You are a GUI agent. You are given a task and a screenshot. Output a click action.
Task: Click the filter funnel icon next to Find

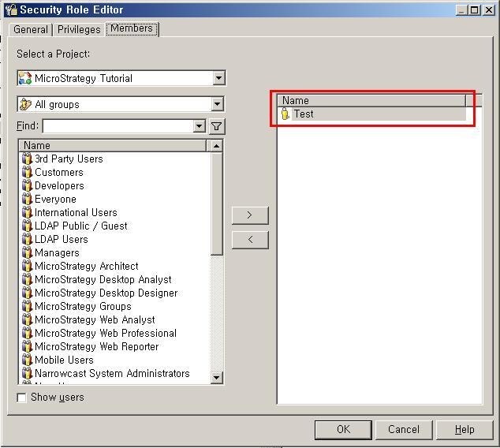[x=217, y=126]
